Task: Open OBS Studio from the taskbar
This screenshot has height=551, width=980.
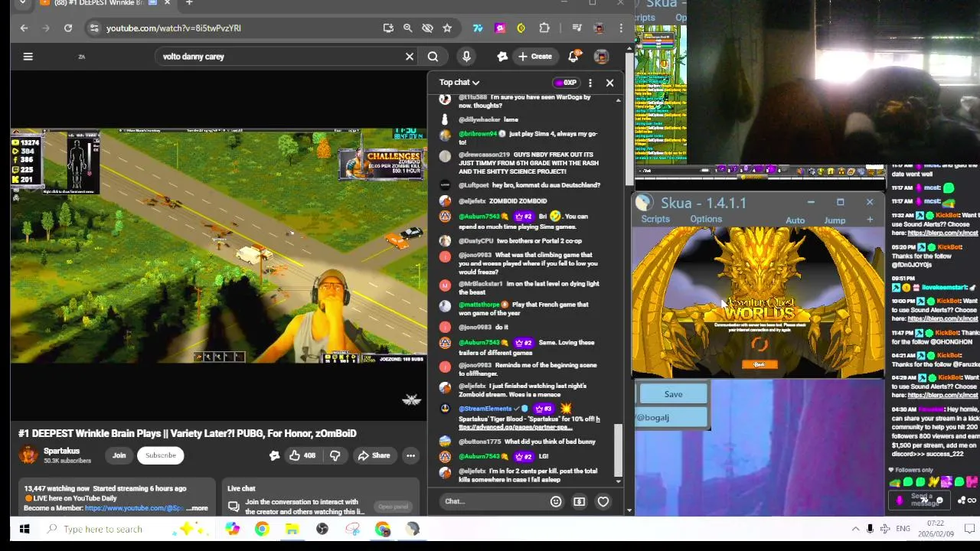Action: point(322,529)
